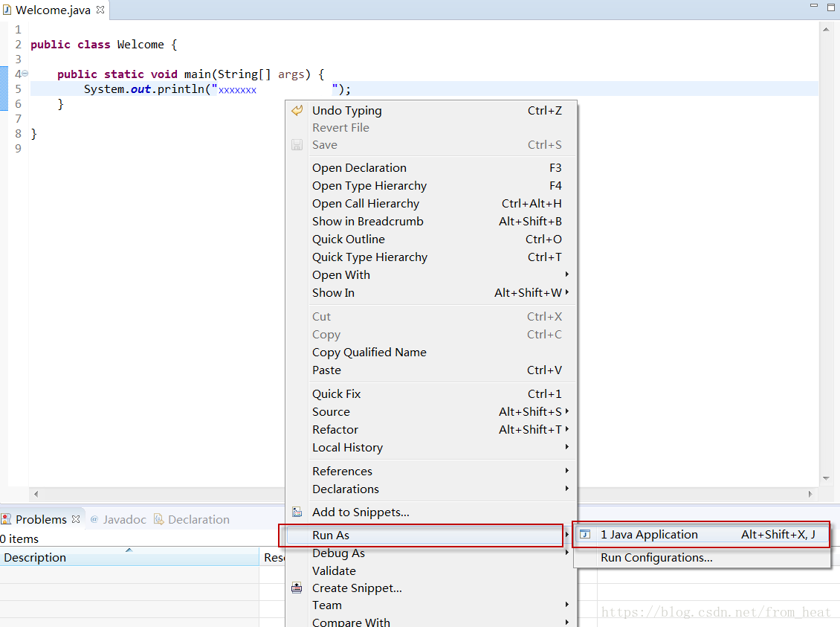
Task: Select Open Type Hierarchy entry
Action: pos(433,185)
